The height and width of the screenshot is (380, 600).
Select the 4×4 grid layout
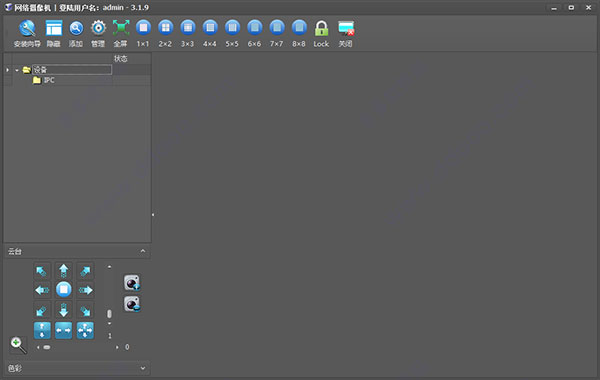click(210, 34)
